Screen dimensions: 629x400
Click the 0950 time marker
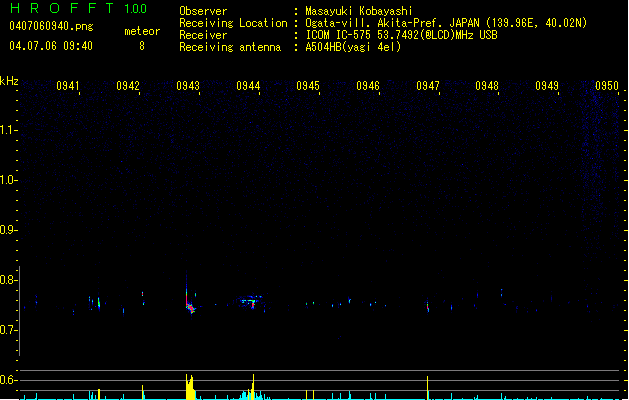click(x=607, y=86)
